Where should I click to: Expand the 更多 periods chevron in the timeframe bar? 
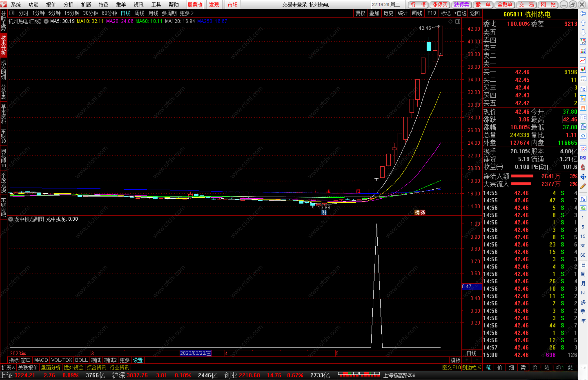pyautogui.click(x=192, y=13)
